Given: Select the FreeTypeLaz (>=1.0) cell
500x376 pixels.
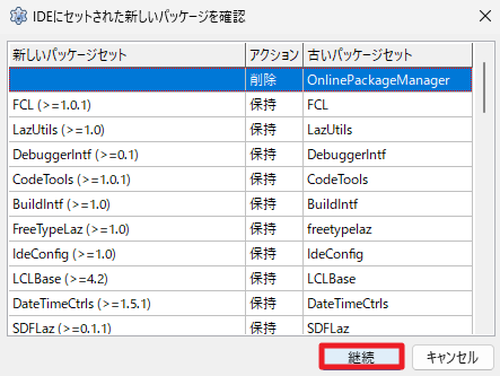Looking at the screenshot, I should 127,229.
